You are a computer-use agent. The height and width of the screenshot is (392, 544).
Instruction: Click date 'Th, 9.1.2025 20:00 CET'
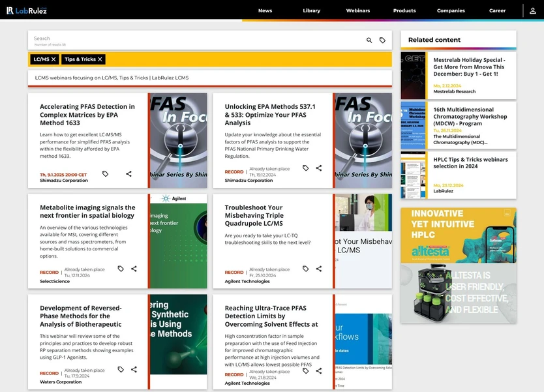pos(63,175)
